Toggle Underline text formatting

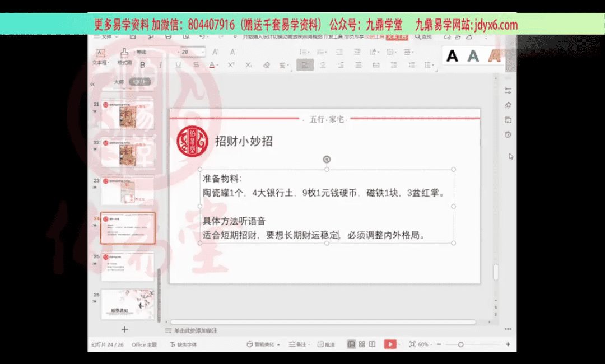178,65
